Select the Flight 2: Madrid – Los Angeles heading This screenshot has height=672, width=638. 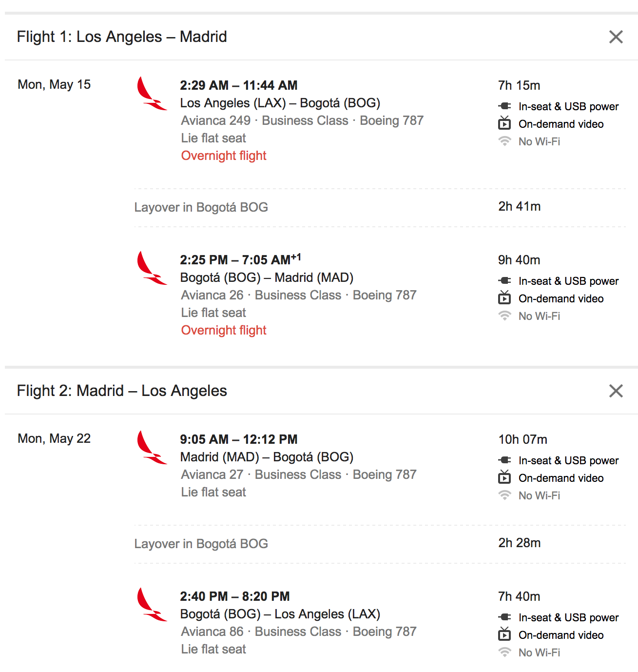122,391
